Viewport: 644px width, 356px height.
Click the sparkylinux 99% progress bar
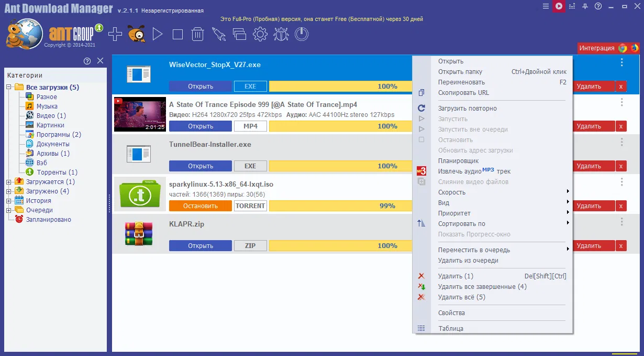coord(341,206)
